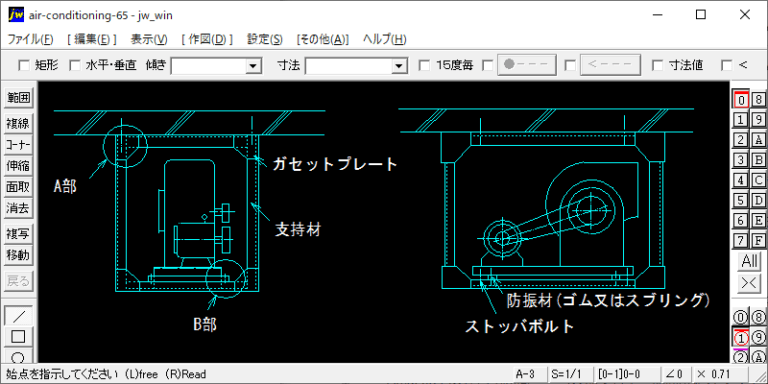The image size is (768, 384).
Task: Select layer group 9 circle button
Action: pyautogui.click(x=758, y=337)
